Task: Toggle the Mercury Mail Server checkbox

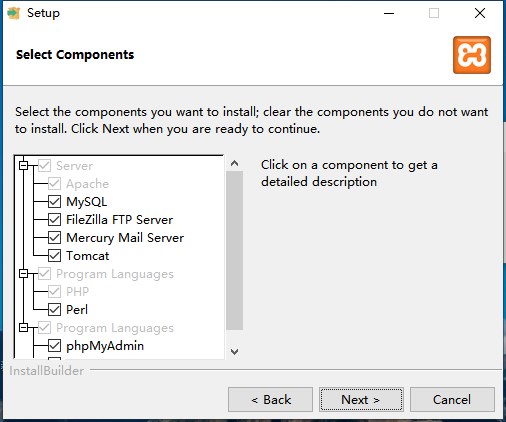Action: 54,238
